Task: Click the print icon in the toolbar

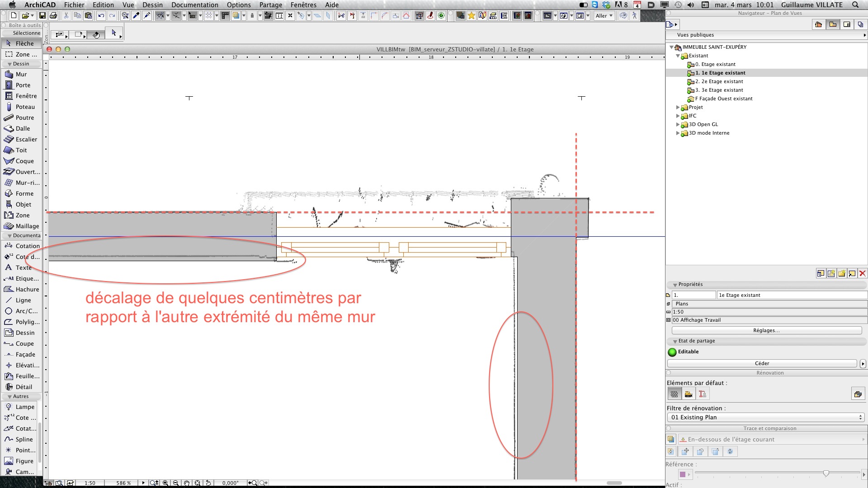Action: coord(53,16)
